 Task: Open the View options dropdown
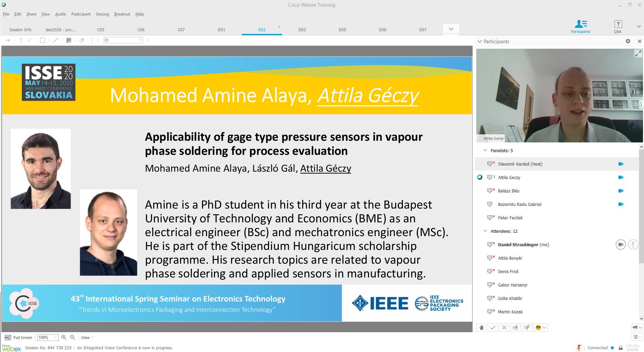pyautogui.click(x=87, y=338)
